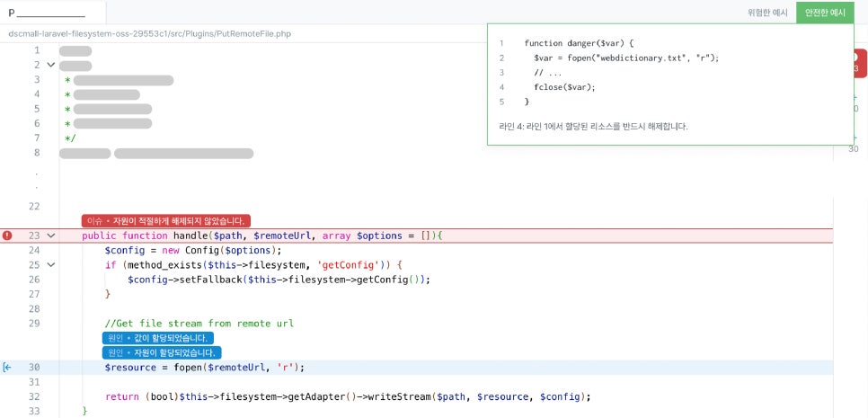
Task: Click the blue cause label 값이 할당되었습니다
Action: tap(158, 338)
